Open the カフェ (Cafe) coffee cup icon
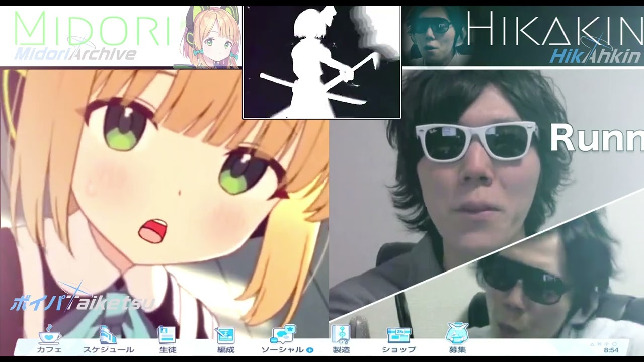Viewport: 644px width, 362px height. [49, 335]
